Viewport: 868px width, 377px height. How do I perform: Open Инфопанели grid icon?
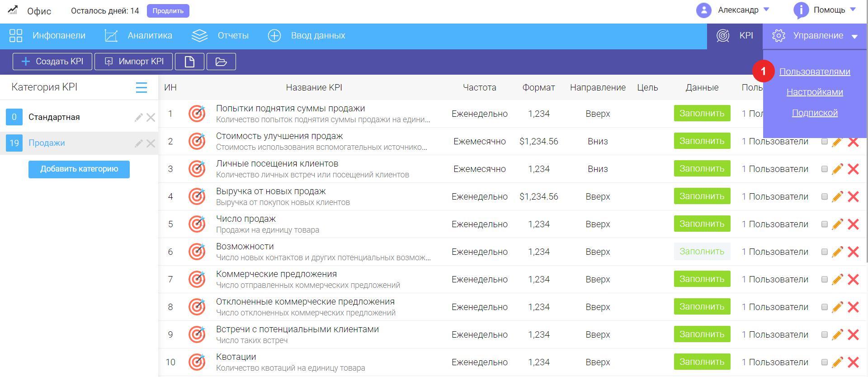16,36
